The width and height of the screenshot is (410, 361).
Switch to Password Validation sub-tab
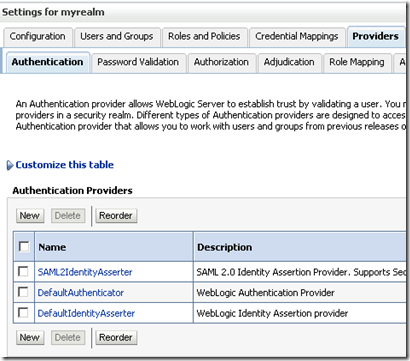coord(138,62)
